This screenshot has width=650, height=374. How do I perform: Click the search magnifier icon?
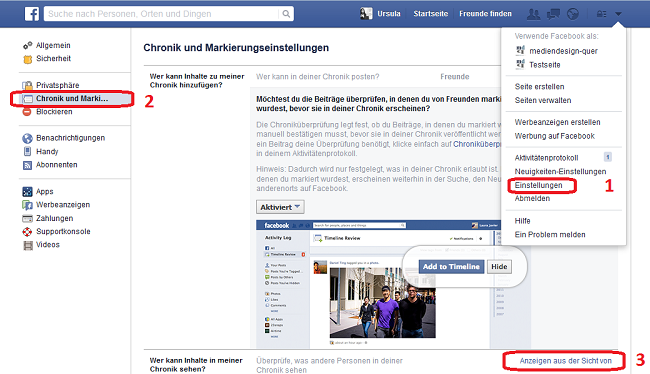pos(286,14)
